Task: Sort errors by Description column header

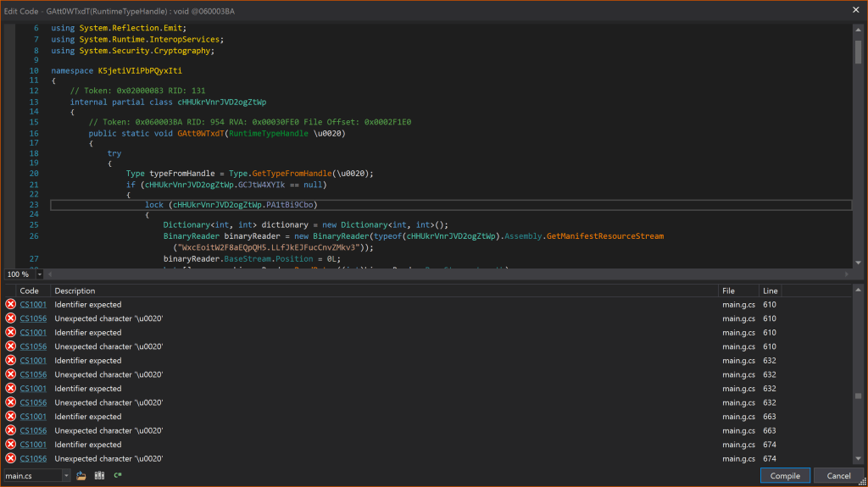Action: [x=75, y=291]
